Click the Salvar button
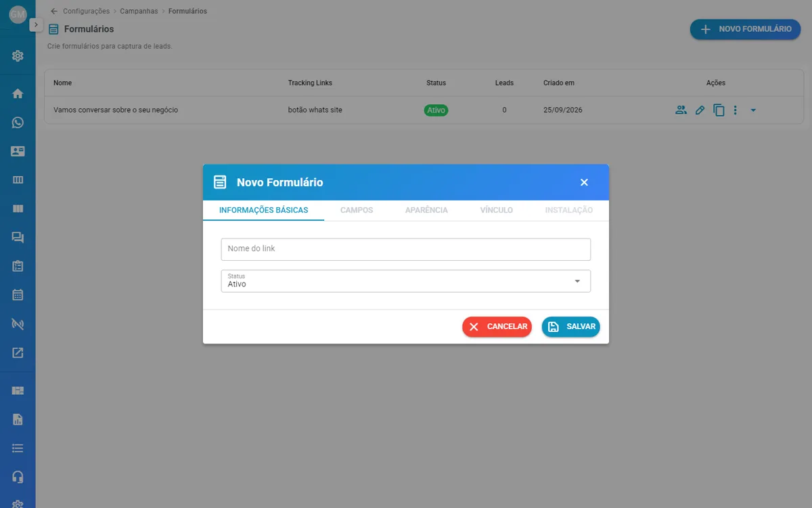 571,326
